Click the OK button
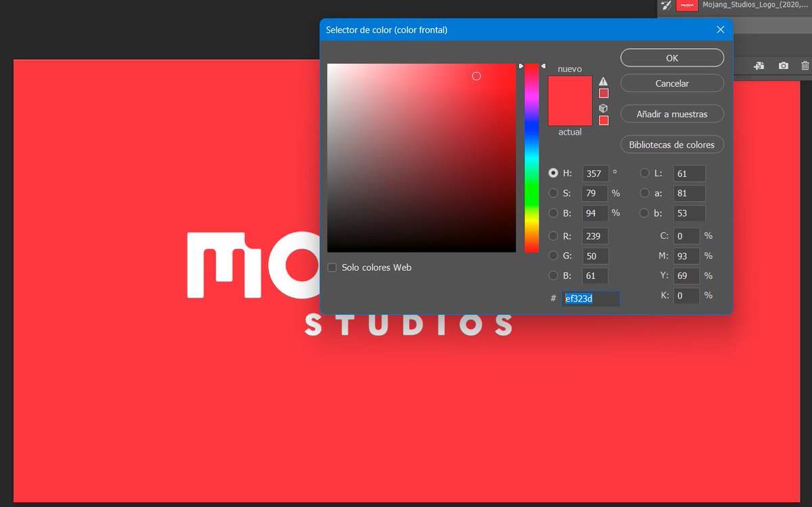812x507 pixels. [x=672, y=58]
